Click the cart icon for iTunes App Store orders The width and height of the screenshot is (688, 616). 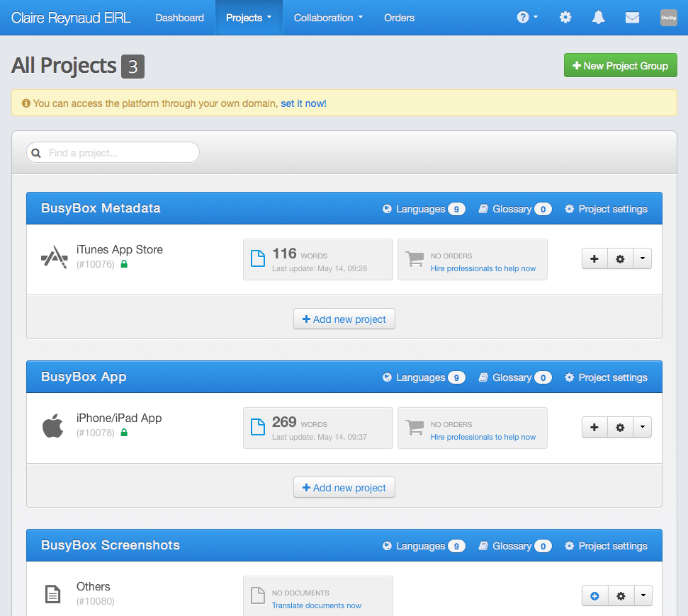[x=415, y=259]
